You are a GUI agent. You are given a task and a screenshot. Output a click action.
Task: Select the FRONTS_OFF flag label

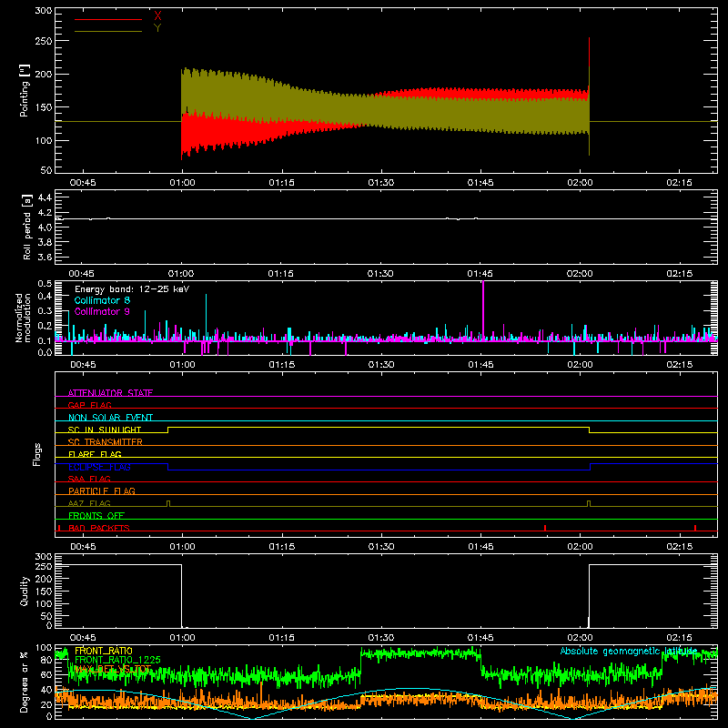point(96,516)
